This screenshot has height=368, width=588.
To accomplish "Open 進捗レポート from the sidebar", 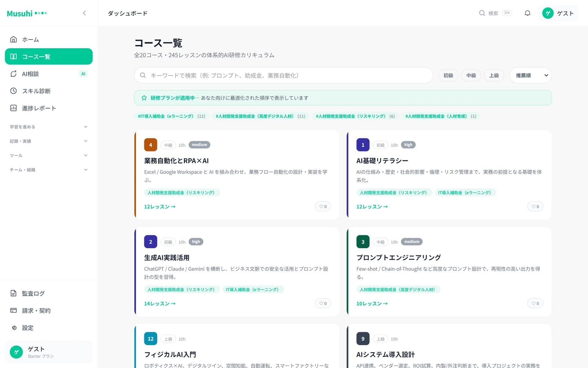I will 49,108.
